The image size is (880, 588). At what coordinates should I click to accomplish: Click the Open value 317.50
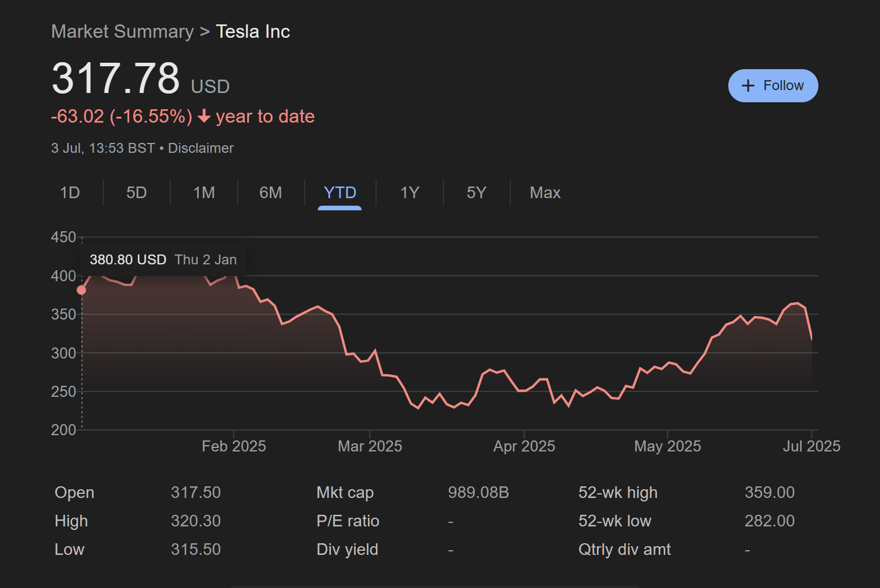(x=196, y=493)
